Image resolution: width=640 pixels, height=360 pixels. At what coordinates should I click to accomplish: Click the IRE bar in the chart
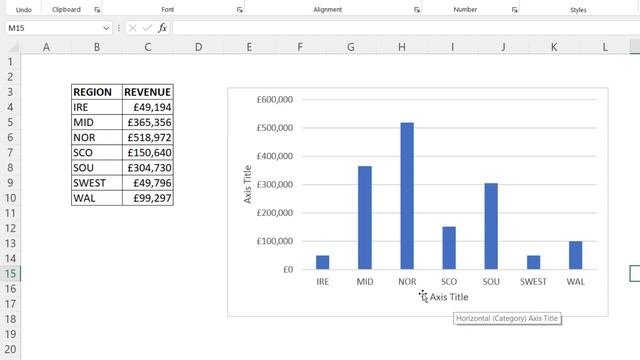coord(322,262)
